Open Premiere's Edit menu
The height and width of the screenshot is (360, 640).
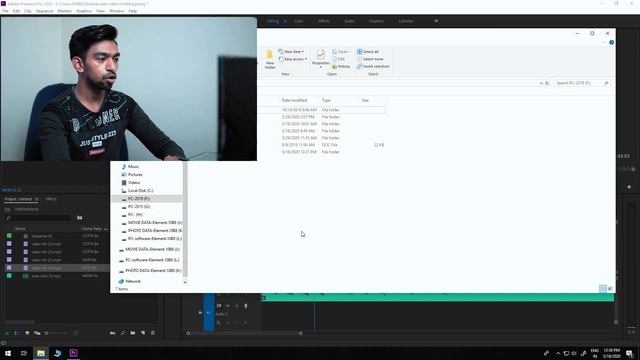[x=16, y=11]
